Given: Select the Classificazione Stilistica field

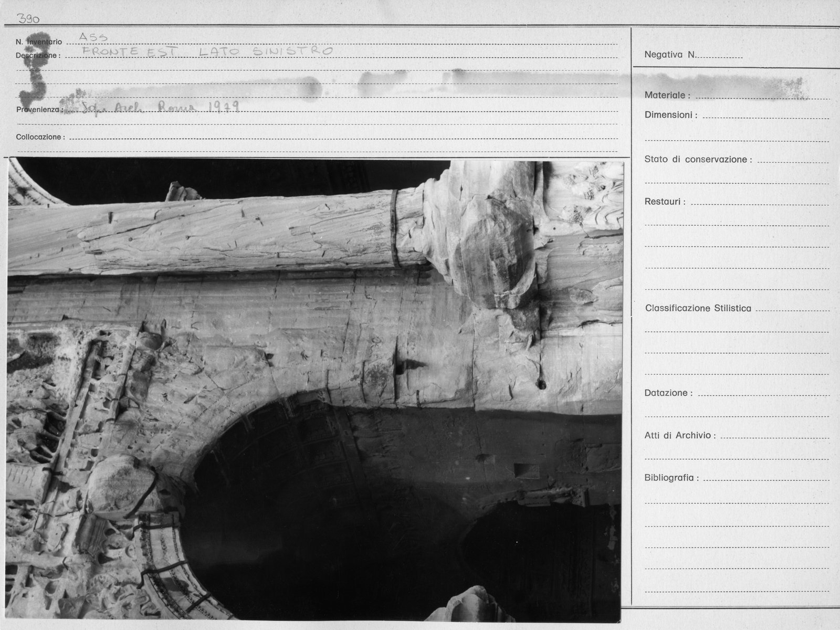Looking at the screenshot, I should (x=737, y=309).
